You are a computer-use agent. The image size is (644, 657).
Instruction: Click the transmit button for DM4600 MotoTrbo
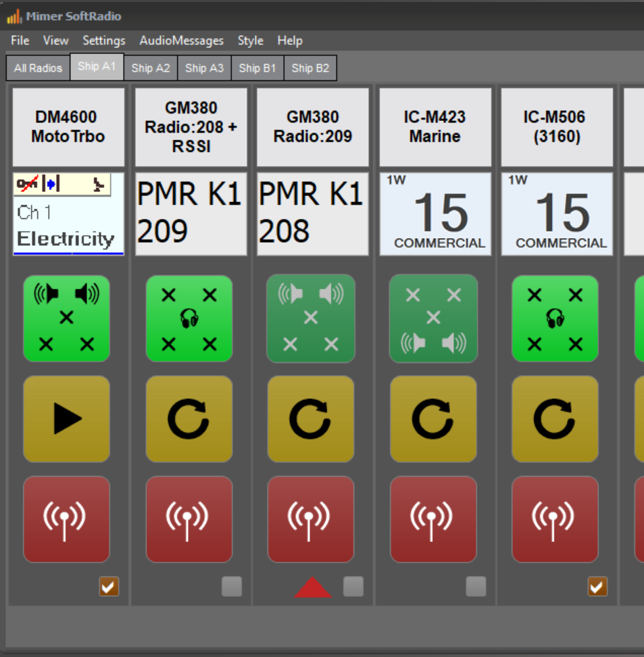(x=67, y=519)
